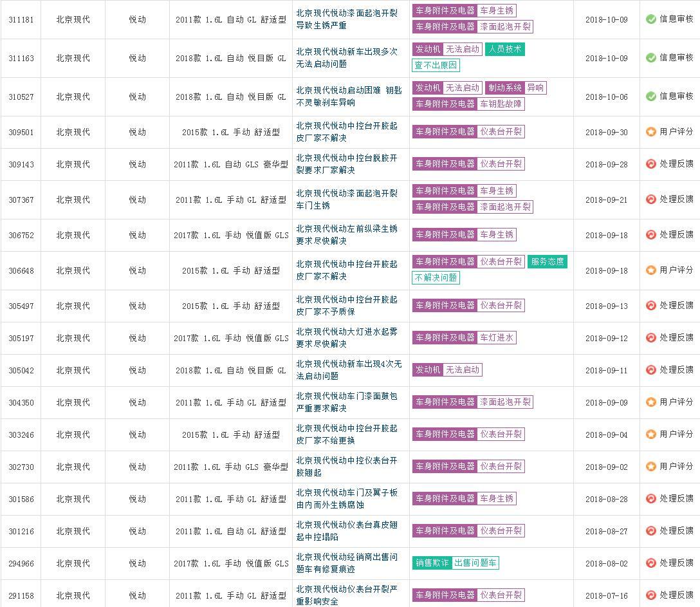
Task: Click 仪表台开裂 tag in row 309501
Action: [501, 131]
